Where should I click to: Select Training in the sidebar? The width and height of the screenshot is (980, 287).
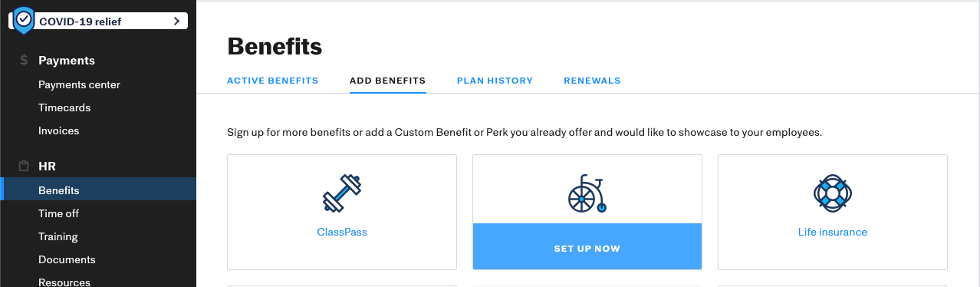tap(58, 237)
